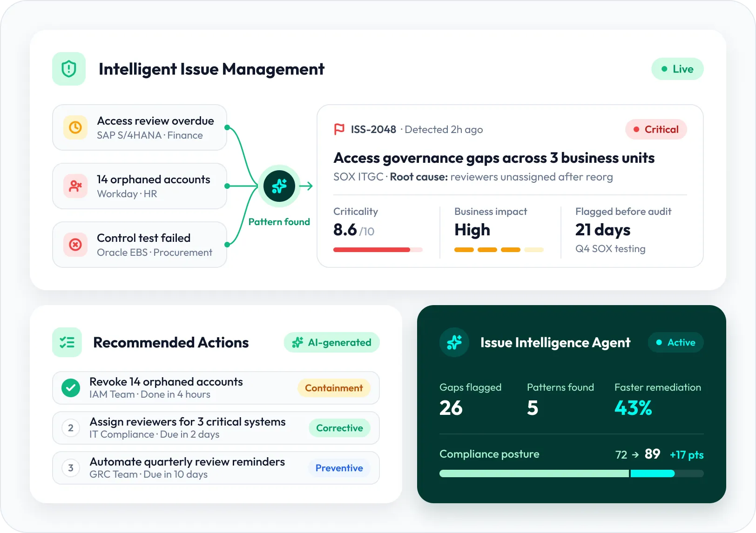Click the shield icon beside Intelligent Issue Management
Screen dimensions: 756x533
coord(69,69)
